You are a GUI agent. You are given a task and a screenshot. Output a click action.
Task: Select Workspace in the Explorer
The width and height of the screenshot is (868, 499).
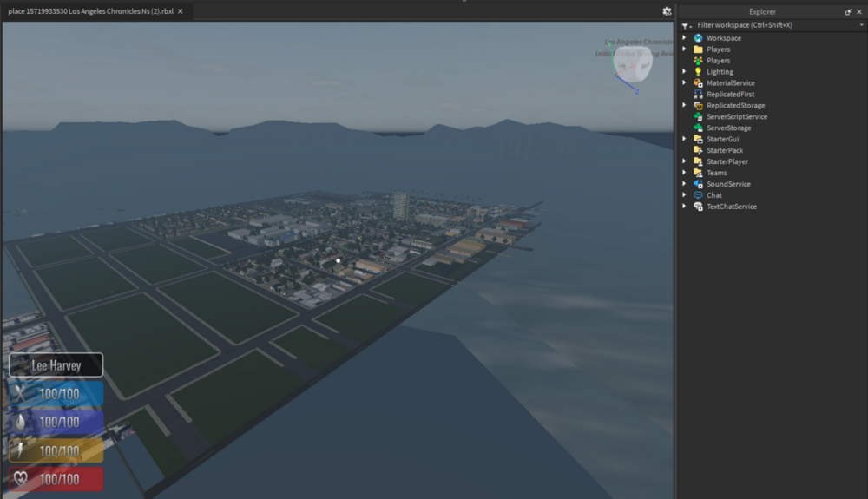coord(724,38)
